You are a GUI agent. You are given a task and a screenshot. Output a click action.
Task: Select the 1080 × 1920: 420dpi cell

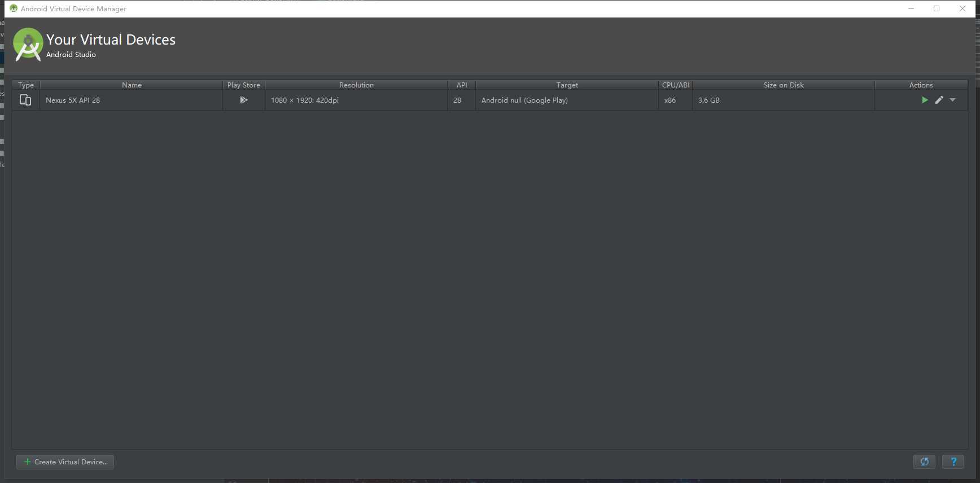pyautogui.click(x=356, y=100)
